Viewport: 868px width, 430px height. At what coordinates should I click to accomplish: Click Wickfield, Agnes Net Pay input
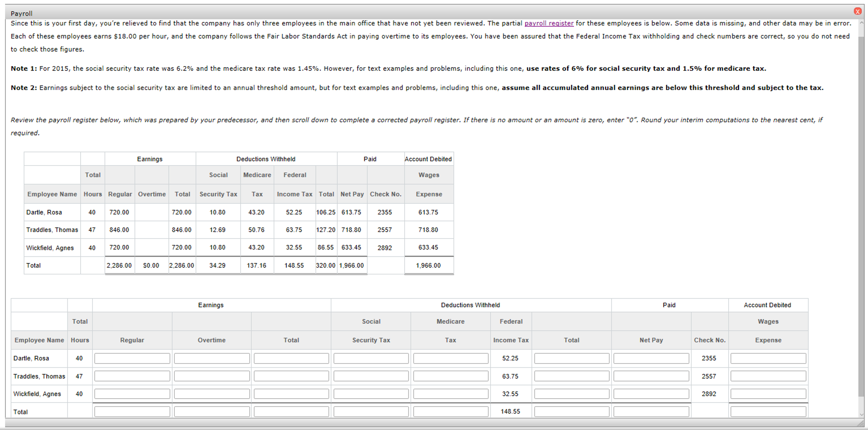click(x=651, y=394)
